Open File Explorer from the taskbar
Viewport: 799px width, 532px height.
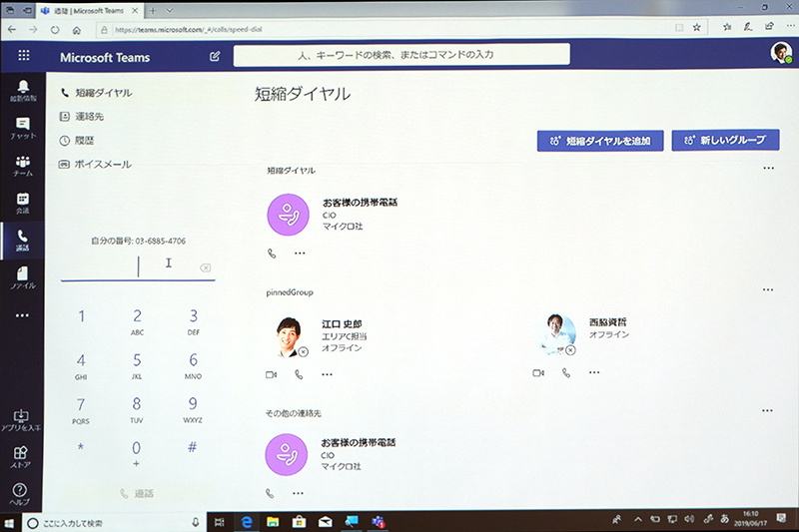coord(273,522)
